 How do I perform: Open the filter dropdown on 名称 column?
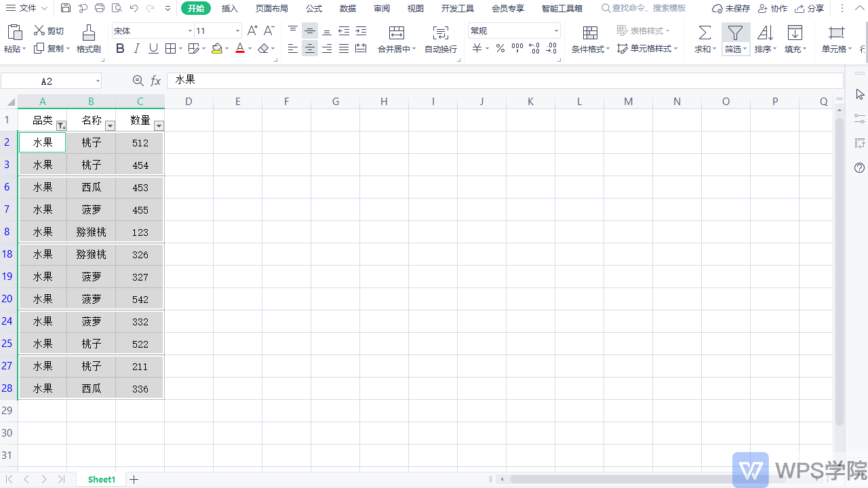tap(110, 125)
